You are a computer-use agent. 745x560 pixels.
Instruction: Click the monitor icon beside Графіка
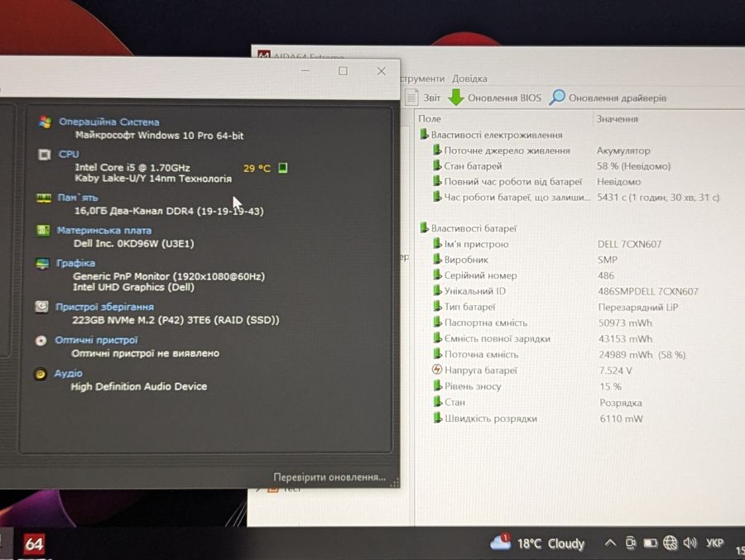click(x=42, y=263)
